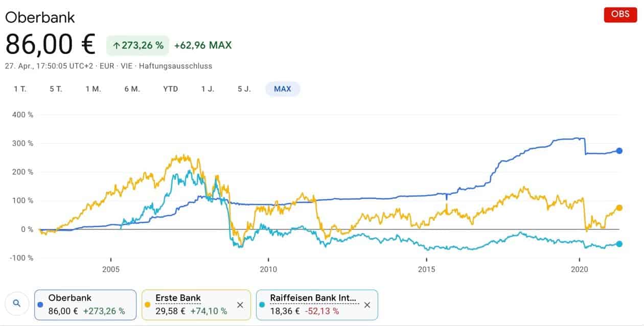
Task: Select the MAX time range
Action: (283, 89)
